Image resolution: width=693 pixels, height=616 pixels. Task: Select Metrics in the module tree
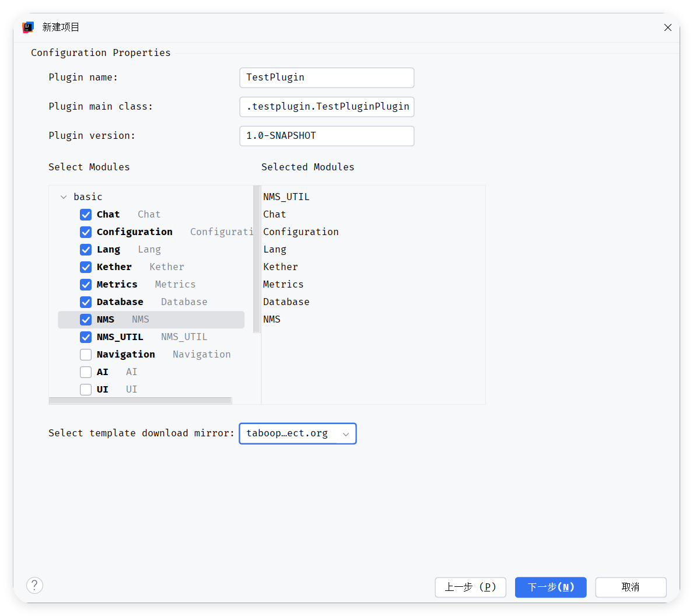point(117,285)
